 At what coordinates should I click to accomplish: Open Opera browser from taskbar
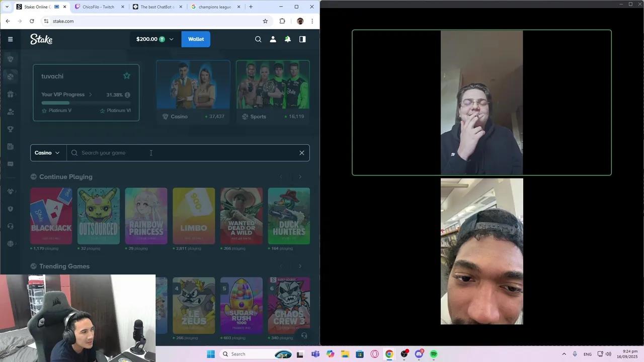click(374, 354)
